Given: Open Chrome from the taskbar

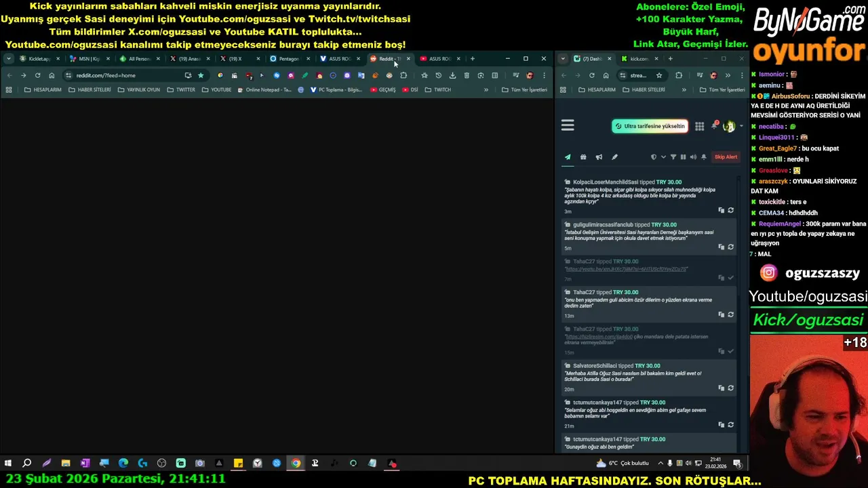Looking at the screenshot, I should (x=296, y=464).
